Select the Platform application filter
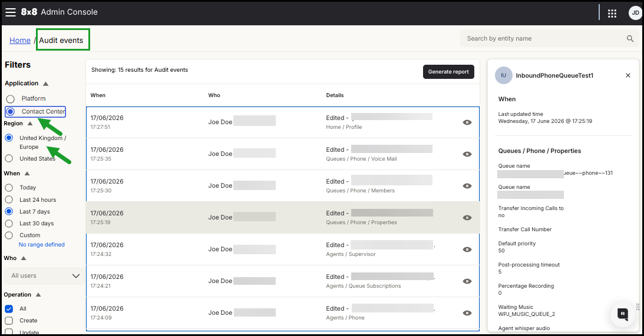The height and width of the screenshot is (336, 644). [10, 99]
